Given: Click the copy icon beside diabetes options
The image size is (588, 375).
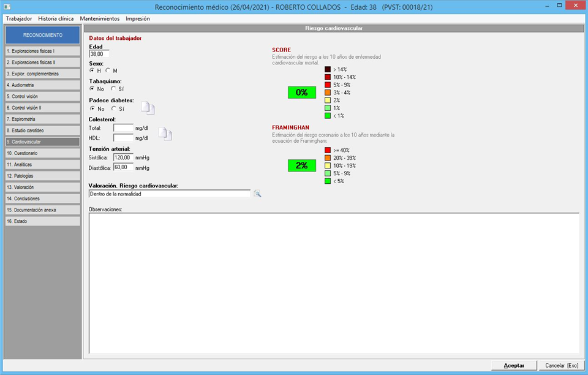Looking at the screenshot, I should click(x=148, y=108).
